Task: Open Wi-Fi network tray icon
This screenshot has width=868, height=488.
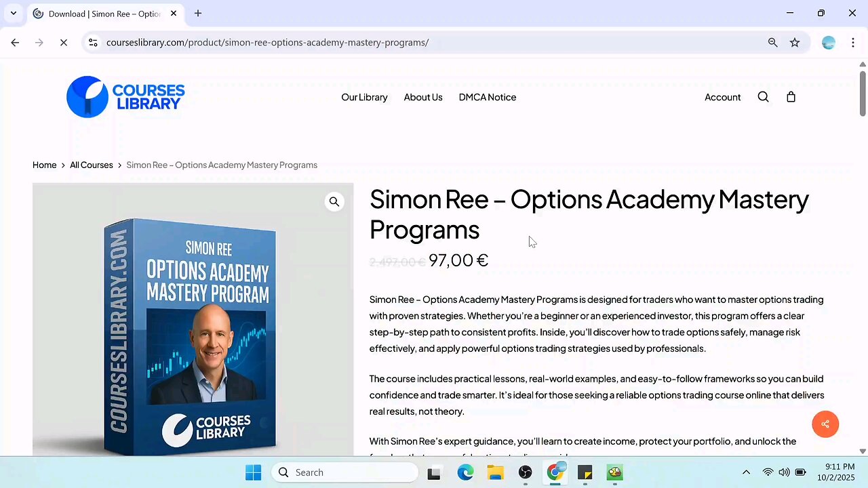Action: point(768,472)
